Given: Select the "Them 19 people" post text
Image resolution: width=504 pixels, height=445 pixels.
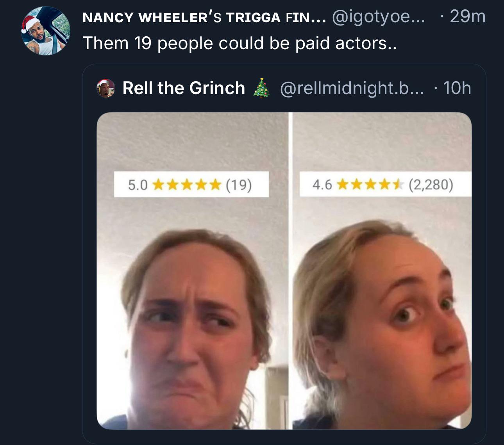Looking at the screenshot, I should (239, 43).
